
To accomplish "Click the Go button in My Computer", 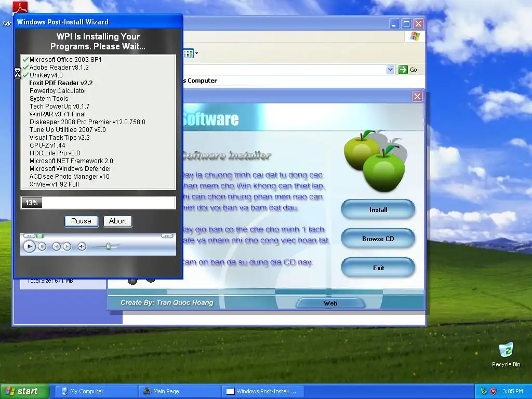I will coord(408,70).
